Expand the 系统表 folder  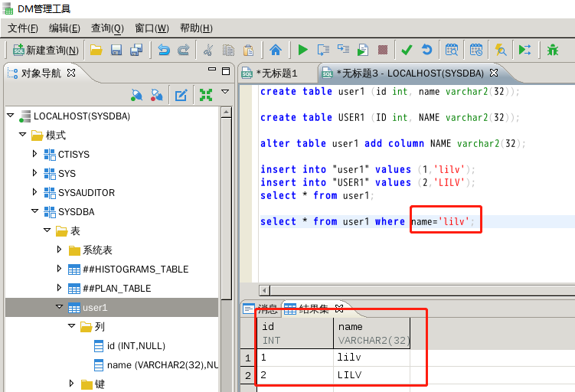(x=59, y=250)
